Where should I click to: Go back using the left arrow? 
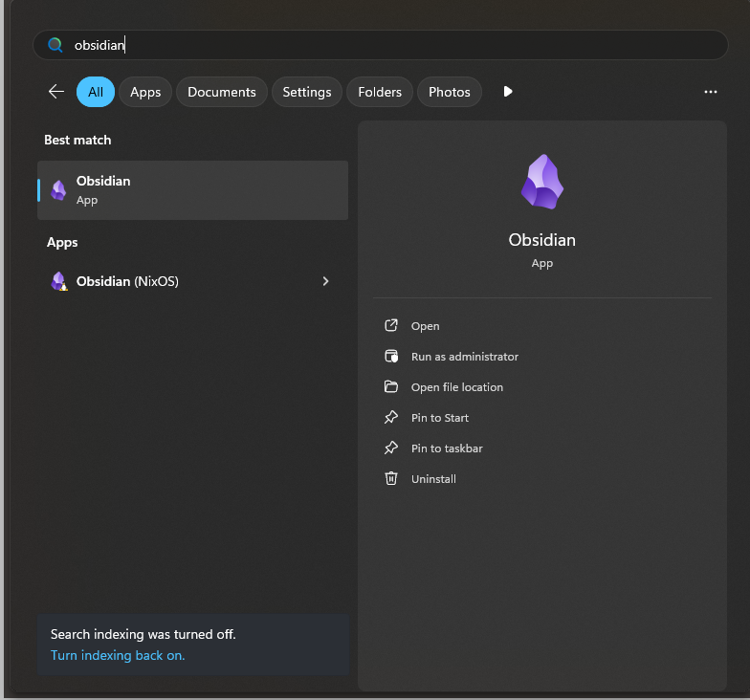[56, 92]
